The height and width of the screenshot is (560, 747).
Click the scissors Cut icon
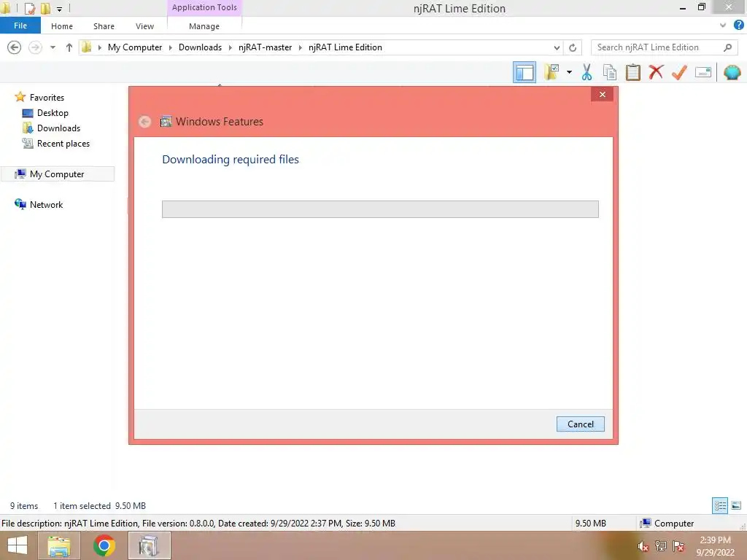(587, 72)
